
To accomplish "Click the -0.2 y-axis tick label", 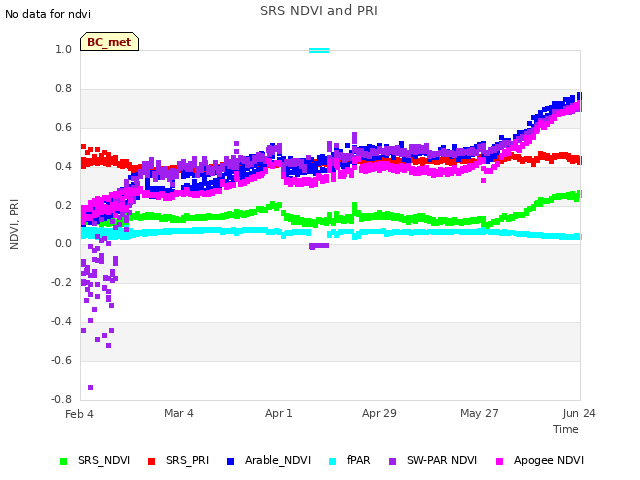I will point(61,282).
